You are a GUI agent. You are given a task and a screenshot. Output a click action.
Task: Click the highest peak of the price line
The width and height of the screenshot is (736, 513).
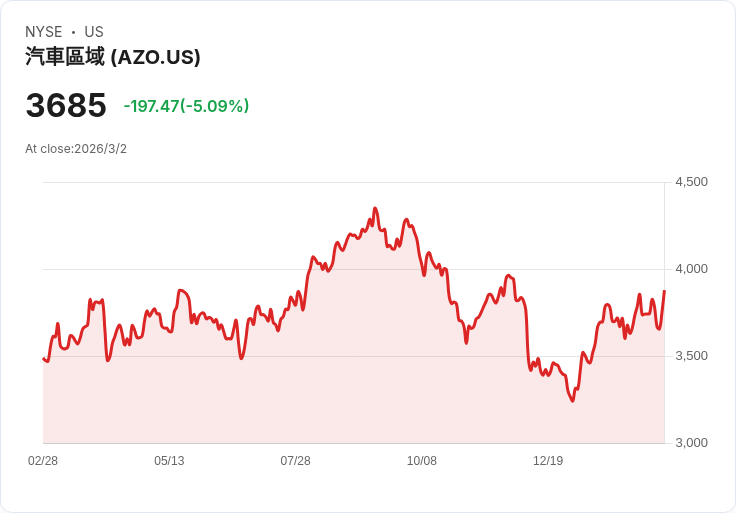point(374,208)
